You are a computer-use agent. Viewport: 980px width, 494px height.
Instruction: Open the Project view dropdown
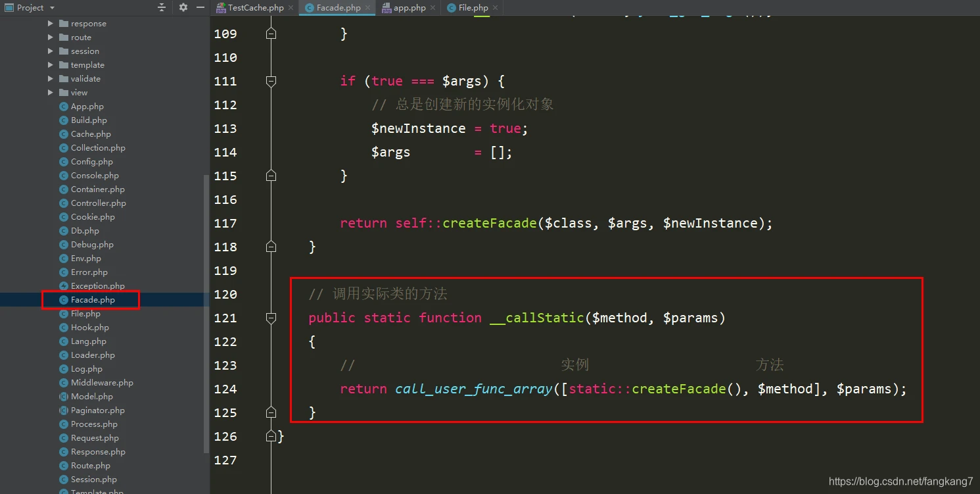point(52,8)
